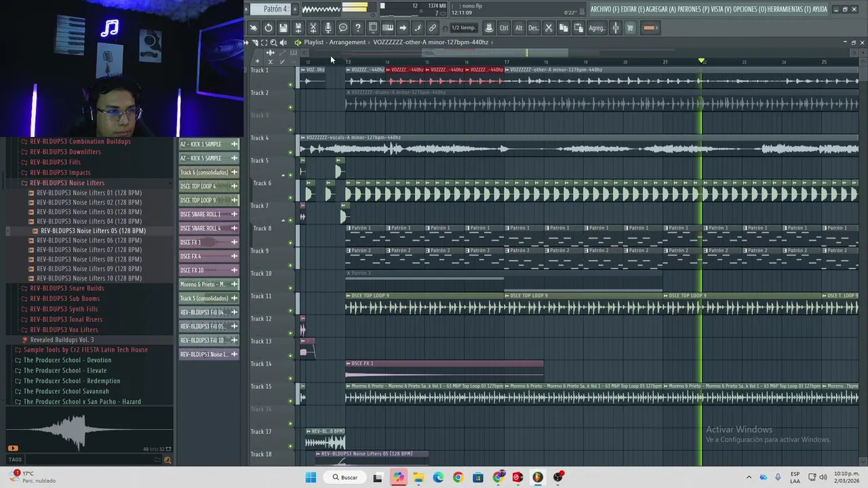Select Noise Lifters 07 (128 BPM) sample
The height and width of the screenshot is (488, 868).
pos(89,250)
